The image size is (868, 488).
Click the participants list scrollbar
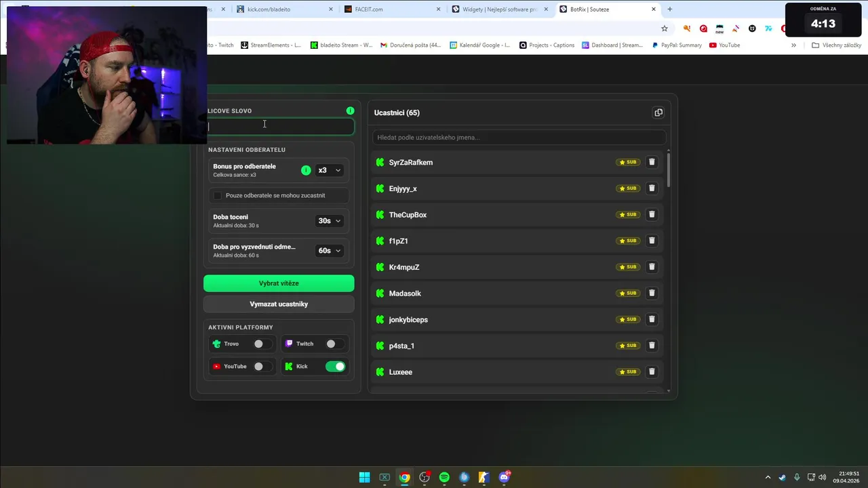tap(669, 169)
